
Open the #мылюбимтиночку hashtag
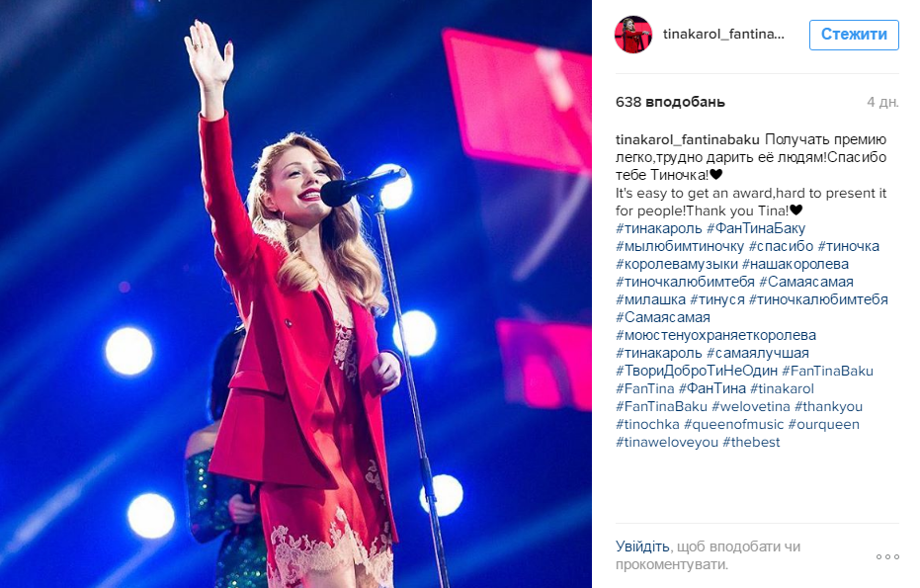pyautogui.click(x=680, y=246)
